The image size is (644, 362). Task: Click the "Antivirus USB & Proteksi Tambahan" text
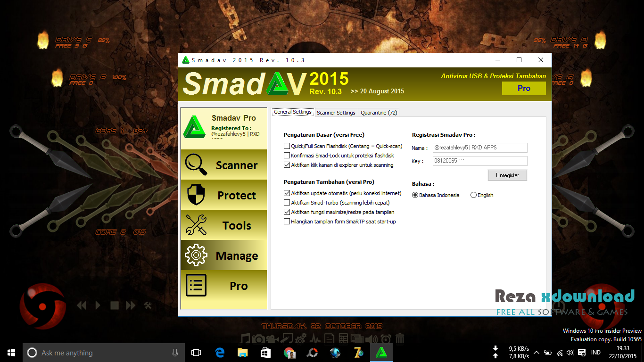click(x=494, y=76)
